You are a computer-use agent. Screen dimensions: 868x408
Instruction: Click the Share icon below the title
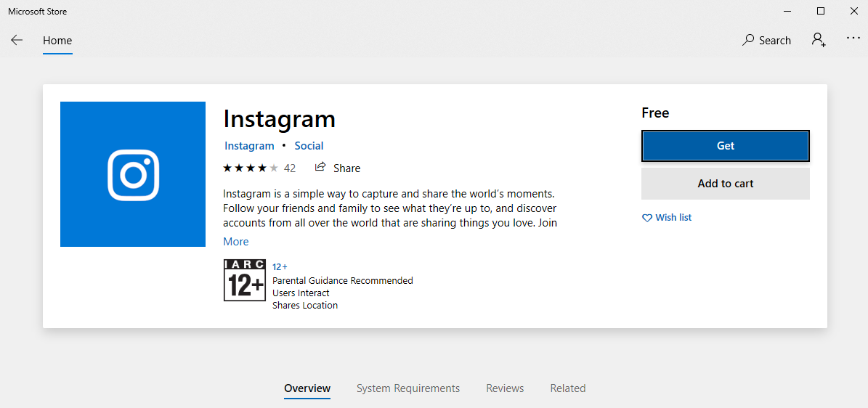[320, 168]
